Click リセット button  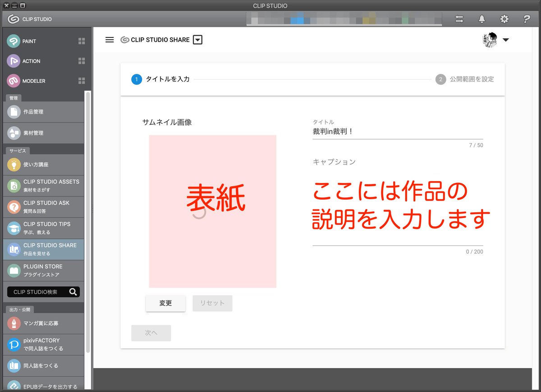click(x=212, y=303)
